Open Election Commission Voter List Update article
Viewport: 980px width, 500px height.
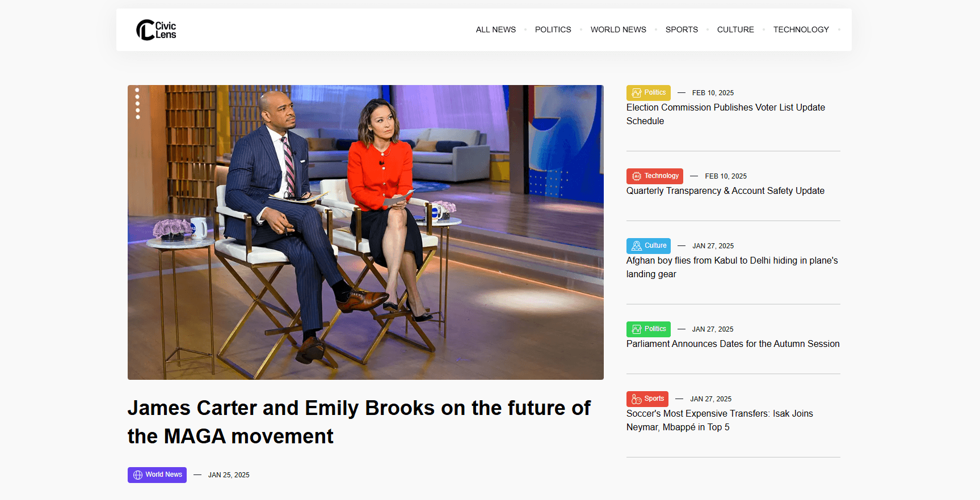(725, 114)
